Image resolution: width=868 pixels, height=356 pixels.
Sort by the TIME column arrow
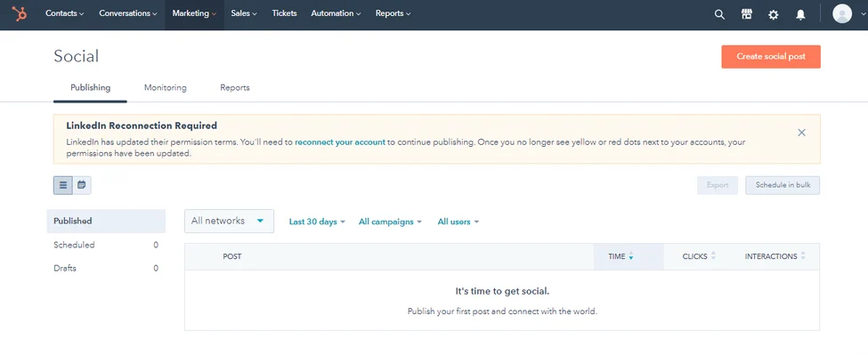coord(631,257)
